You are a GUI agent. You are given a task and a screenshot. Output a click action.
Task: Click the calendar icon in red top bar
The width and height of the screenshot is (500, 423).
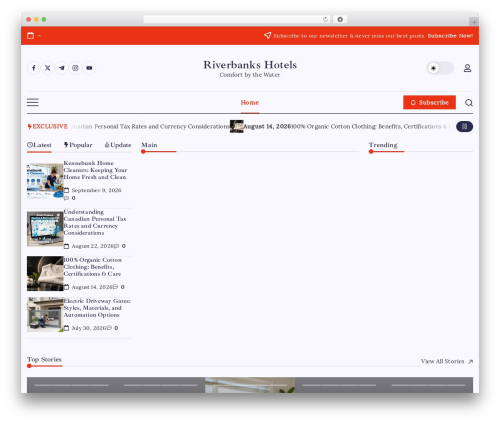[30, 36]
